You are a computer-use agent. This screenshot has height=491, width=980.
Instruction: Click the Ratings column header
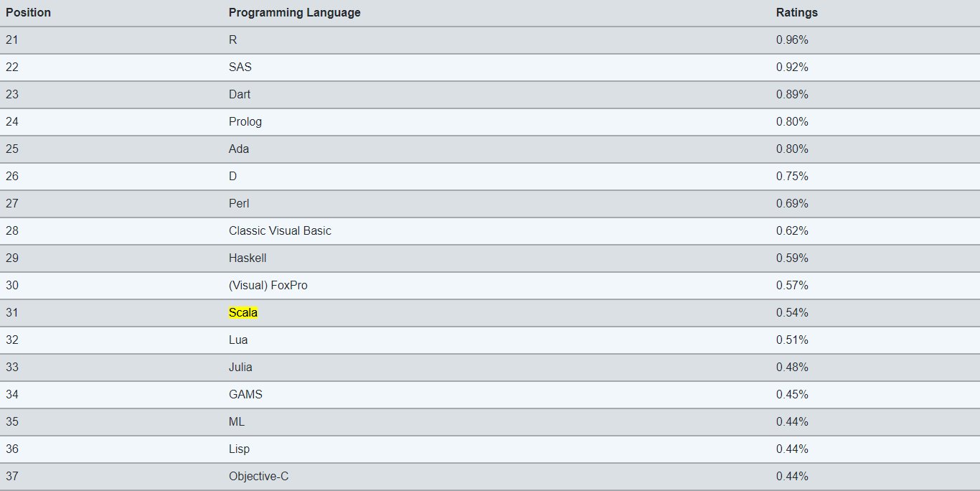796,13
